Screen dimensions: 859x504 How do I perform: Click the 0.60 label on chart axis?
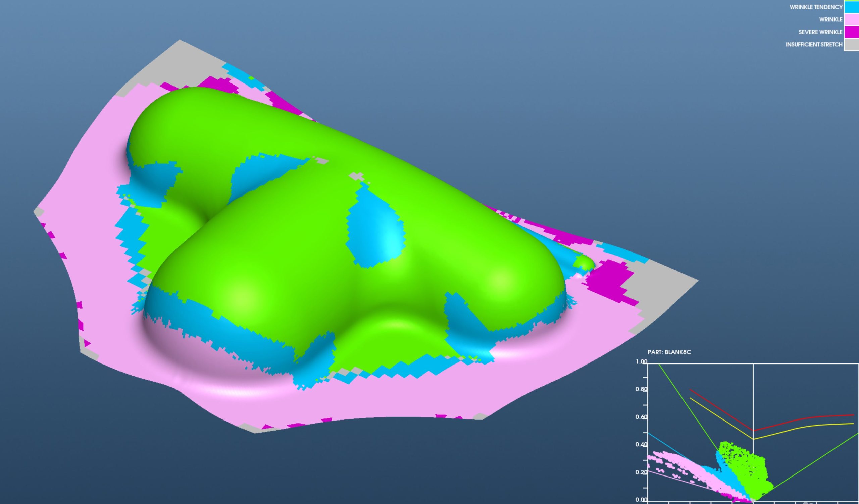coord(641,417)
